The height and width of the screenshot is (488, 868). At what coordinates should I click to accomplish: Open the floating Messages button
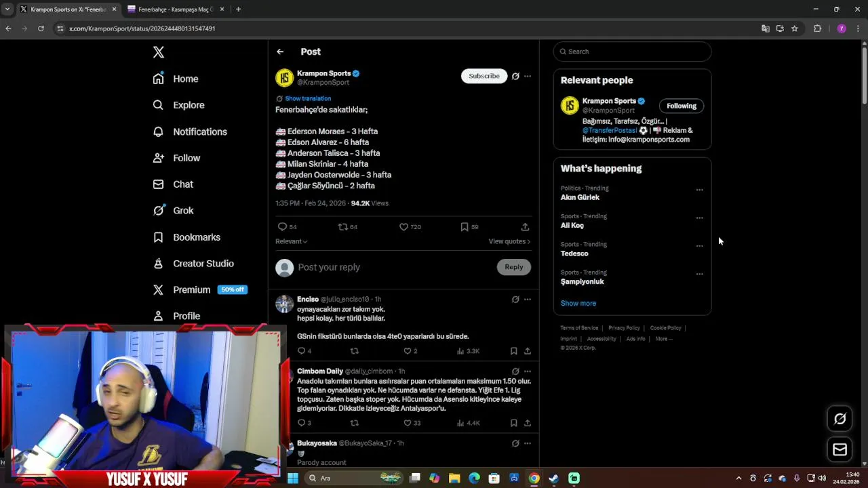840,449
